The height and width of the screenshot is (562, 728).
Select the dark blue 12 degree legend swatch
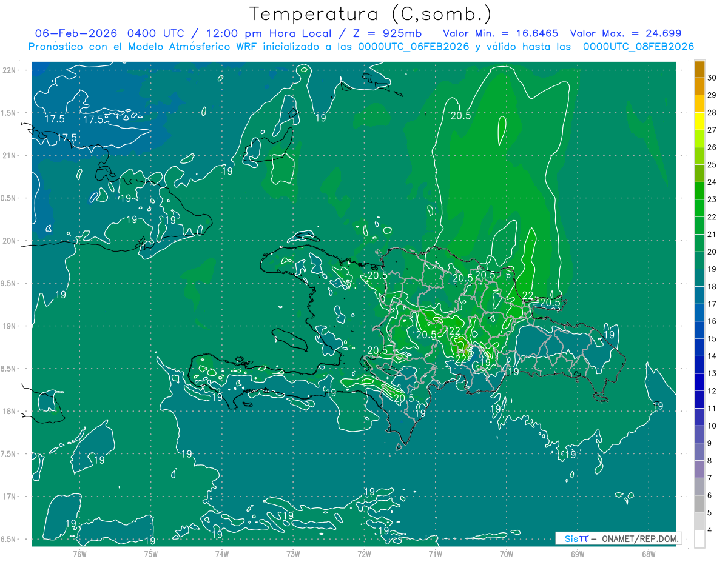(x=699, y=383)
